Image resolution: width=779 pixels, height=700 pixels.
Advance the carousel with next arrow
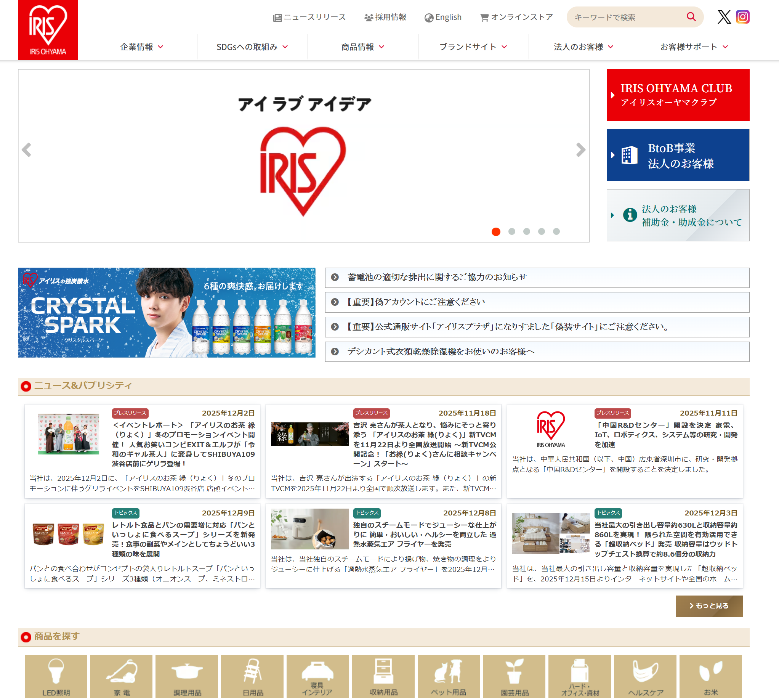click(580, 150)
